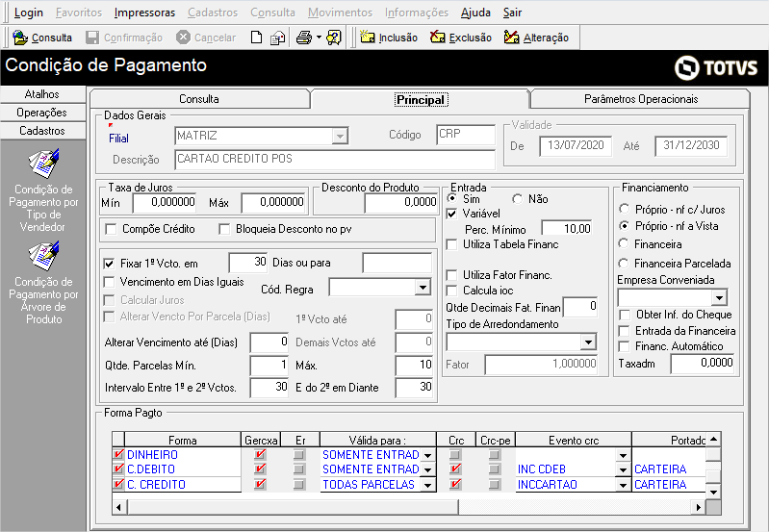Open Evento crc dropdown for INCCARTAO
The width and height of the screenshot is (769, 532).
tap(624, 485)
